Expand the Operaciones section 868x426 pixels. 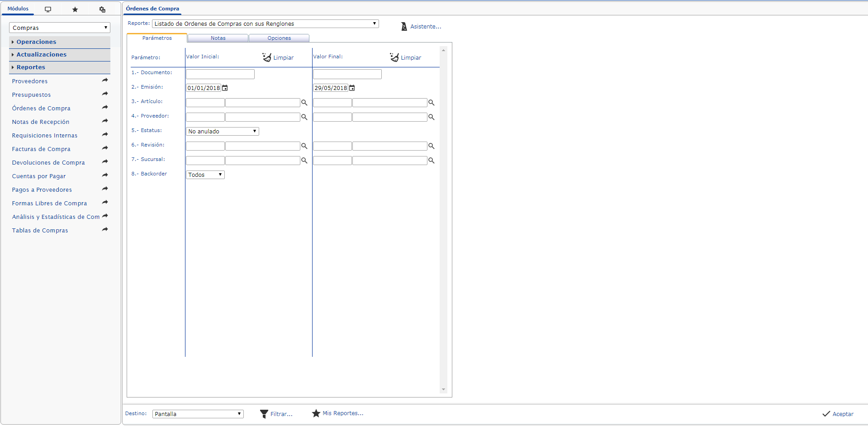[36, 42]
